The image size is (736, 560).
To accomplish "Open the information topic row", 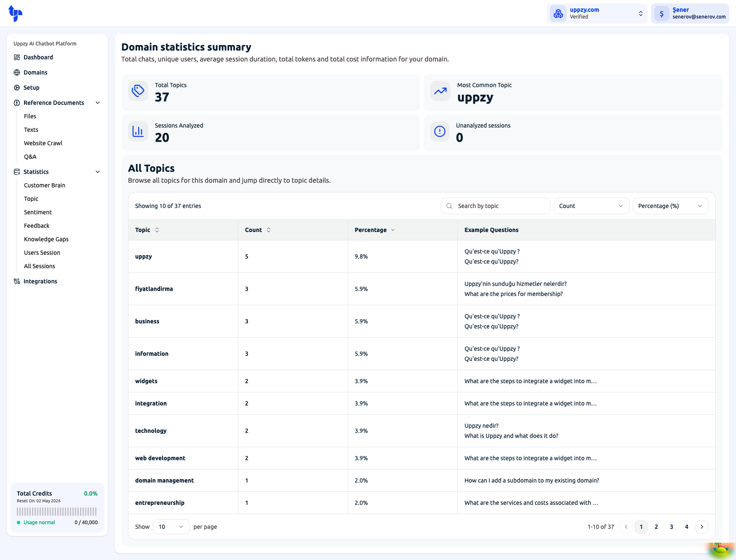I will 422,354.
